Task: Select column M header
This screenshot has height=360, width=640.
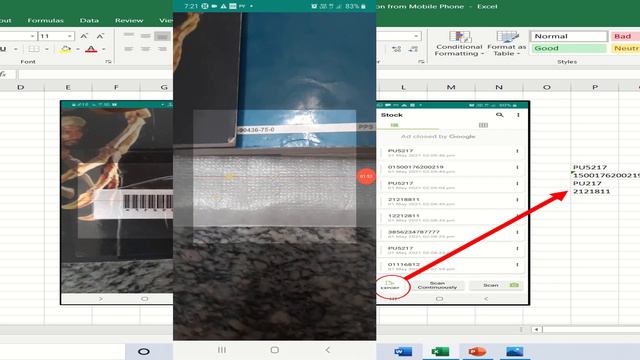Action: pos(451,87)
